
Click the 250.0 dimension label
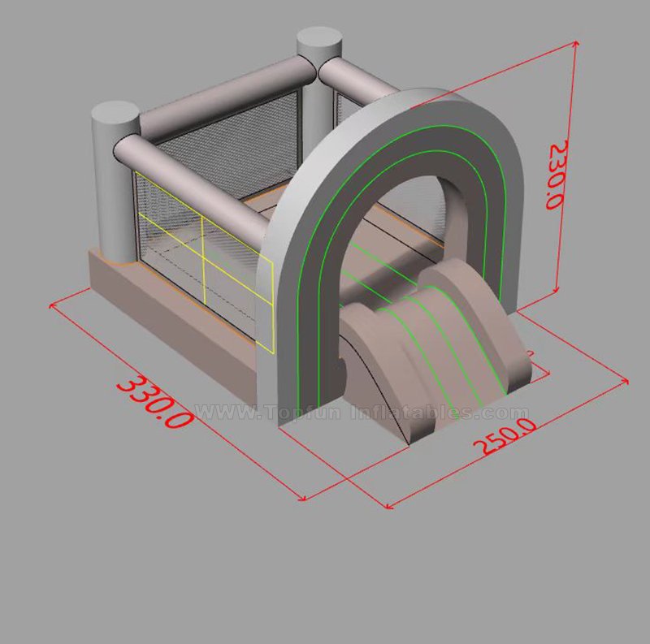505,436
